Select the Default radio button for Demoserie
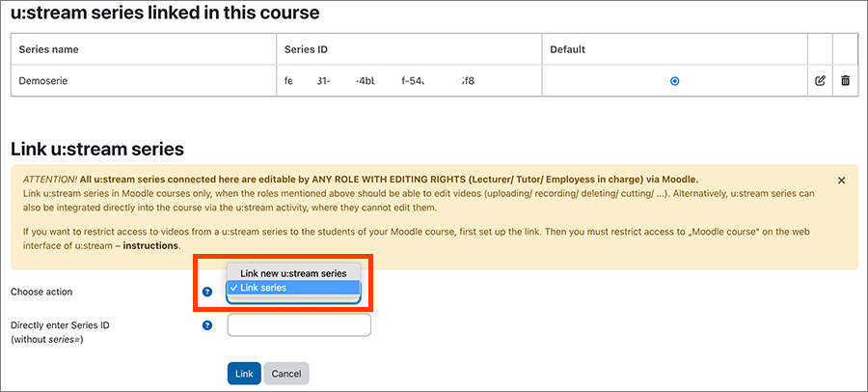 pyautogui.click(x=674, y=81)
